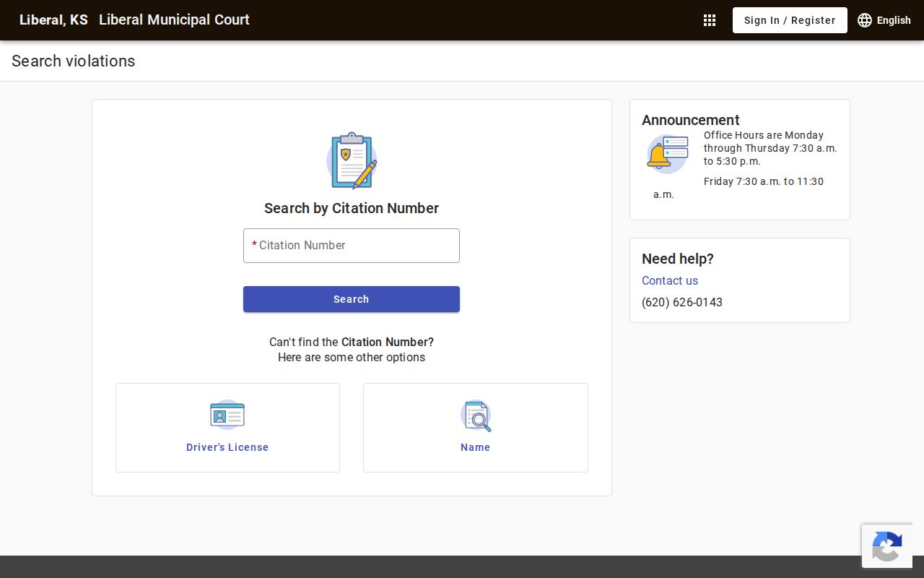Open the apps grid menu icon
The width and height of the screenshot is (924, 578).
click(710, 20)
